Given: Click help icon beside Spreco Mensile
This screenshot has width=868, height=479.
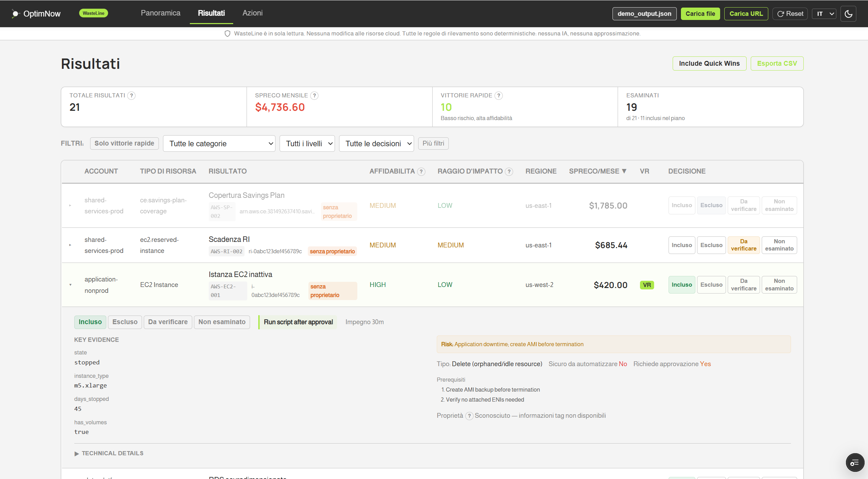Looking at the screenshot, I should 314,96.
